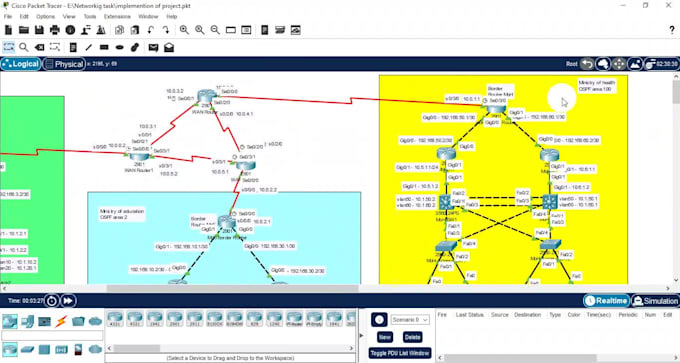Select the Connections lightning bolt category

pos(61,321)
